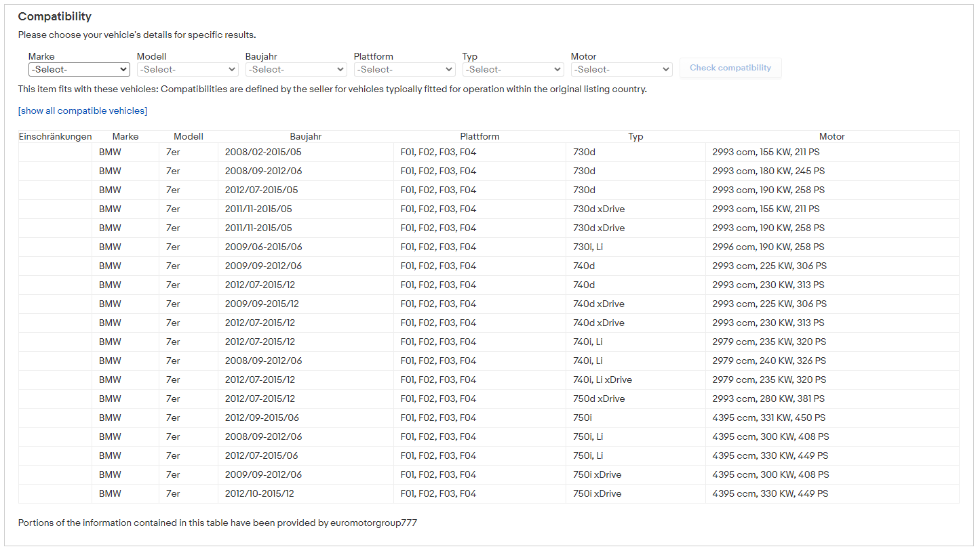The width and height of the screenshot is (980, 551).
Task: Click the Baujahr dropdown chevron arrow
Action: pyautogui.click(x=340, y=69)
